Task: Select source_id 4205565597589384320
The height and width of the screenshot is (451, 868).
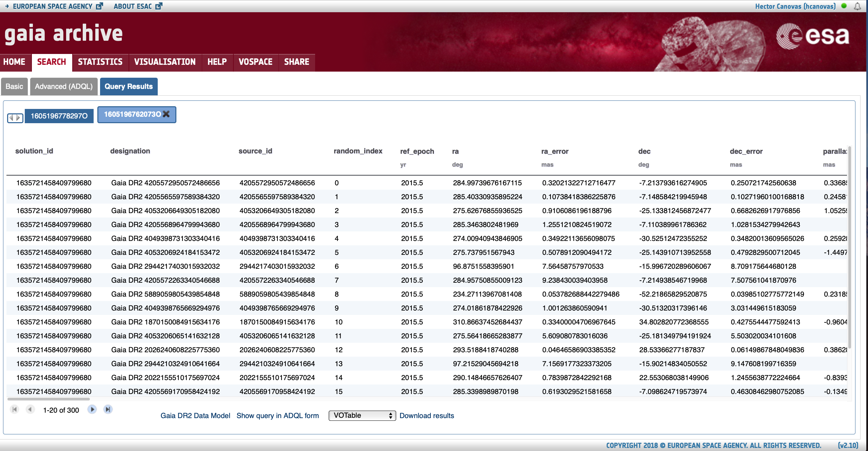Action: [x=277, y=197]
